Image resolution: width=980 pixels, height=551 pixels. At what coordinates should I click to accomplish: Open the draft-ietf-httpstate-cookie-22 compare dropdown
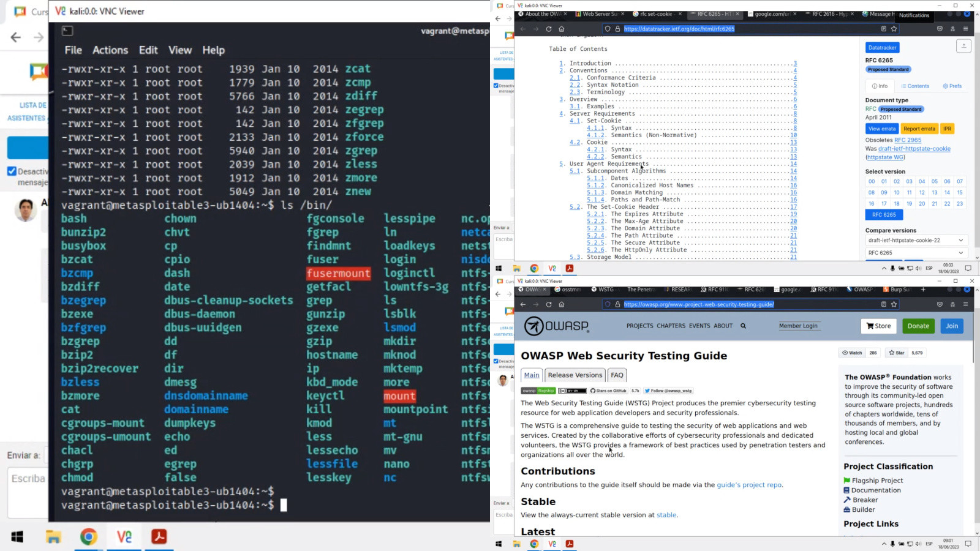click(x=916, y=240)
